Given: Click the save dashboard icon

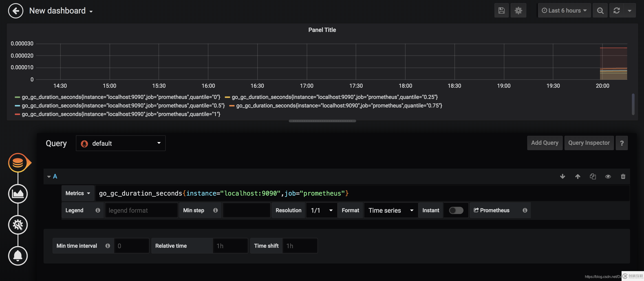Looking at the screenshot, I should pos(501,11).
